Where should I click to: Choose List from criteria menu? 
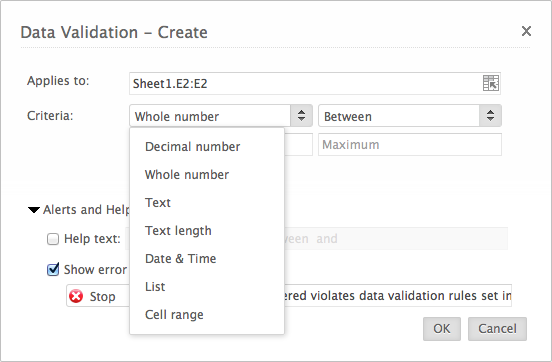[x=155, y=287]
